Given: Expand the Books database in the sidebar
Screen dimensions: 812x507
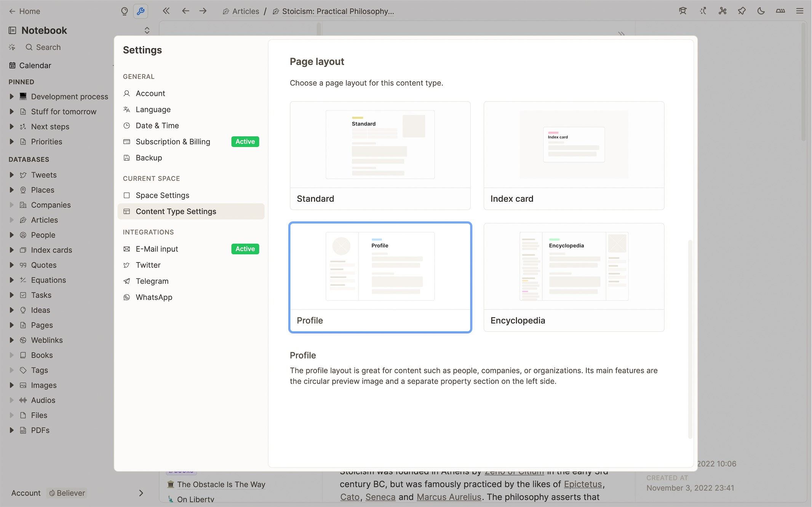Looking at the screenshot, I should point(11,355).
